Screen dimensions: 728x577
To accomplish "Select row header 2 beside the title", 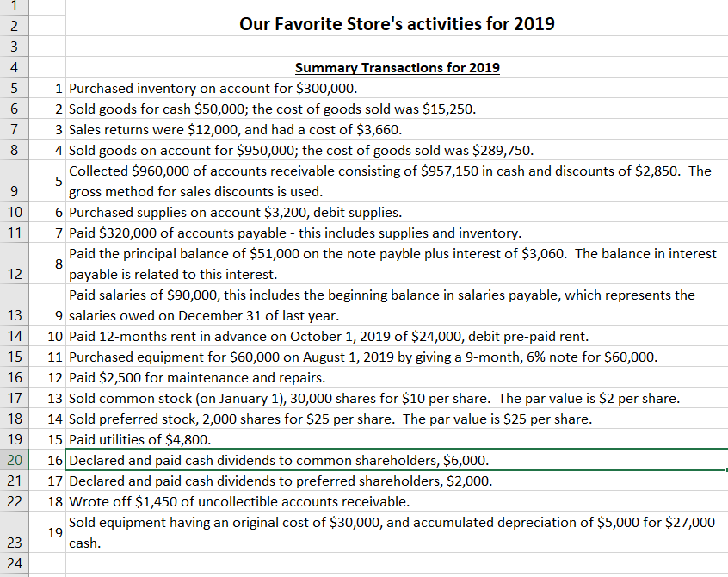I will [x=14, y=24].
